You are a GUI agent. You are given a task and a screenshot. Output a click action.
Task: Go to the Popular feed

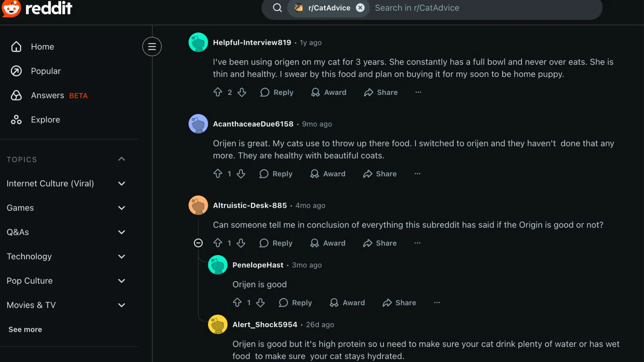click(46, 71)
